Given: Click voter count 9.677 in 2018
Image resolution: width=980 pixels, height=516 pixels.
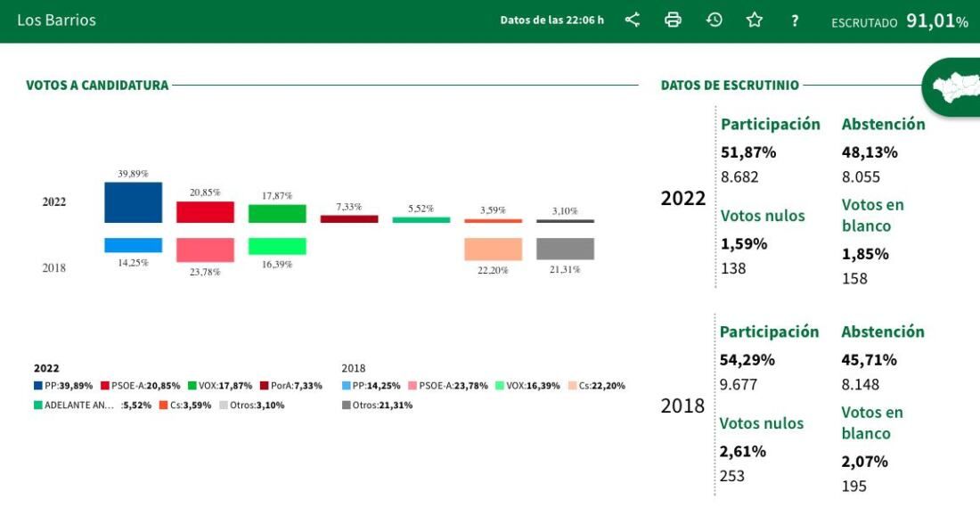Looking at the screenshot, I should [x=739, y=385].
